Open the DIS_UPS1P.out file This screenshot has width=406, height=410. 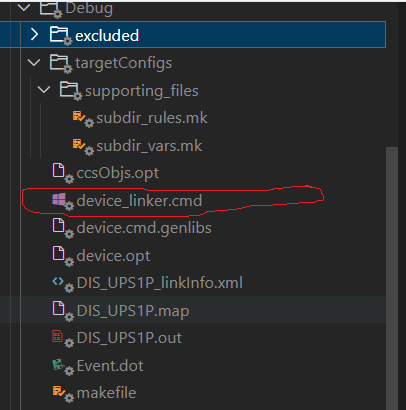[129, 338]
